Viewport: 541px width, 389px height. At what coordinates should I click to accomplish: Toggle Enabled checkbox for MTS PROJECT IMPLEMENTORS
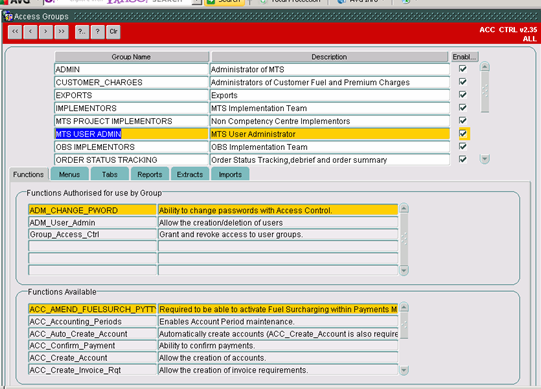point(463,120)
